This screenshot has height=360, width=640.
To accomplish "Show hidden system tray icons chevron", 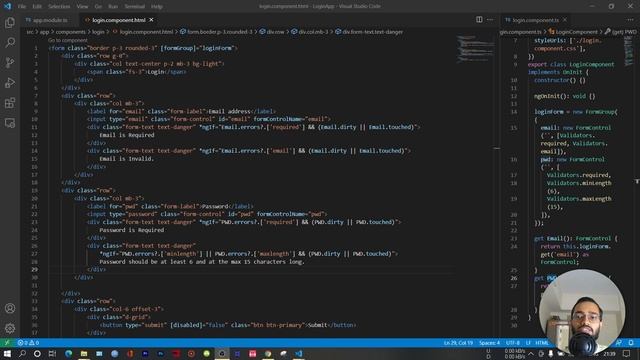I will click(531, 353).
